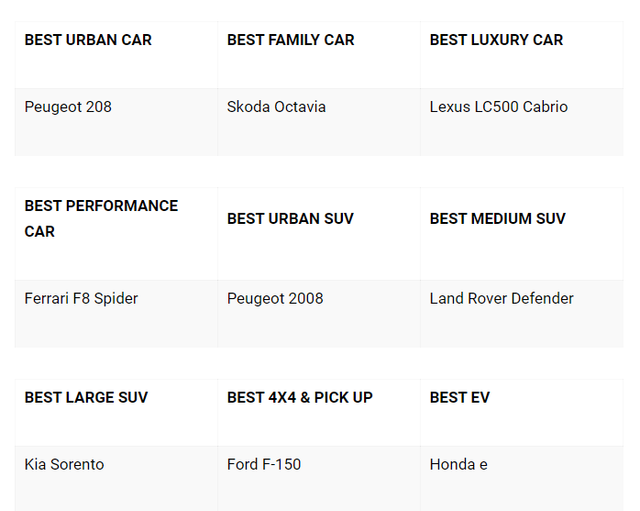640x511 pixels.
Task: Click the Best Medium SUV header
Action: tap(497, 218)
